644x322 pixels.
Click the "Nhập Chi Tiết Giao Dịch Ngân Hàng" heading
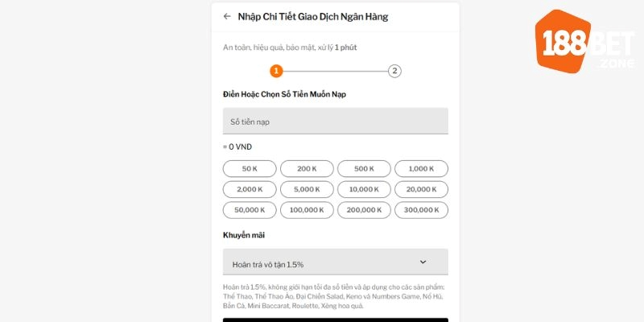[313, 17]
